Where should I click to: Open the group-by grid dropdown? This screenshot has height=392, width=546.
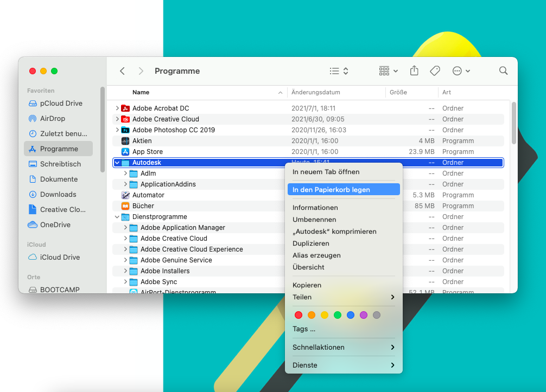pos(388,71)
